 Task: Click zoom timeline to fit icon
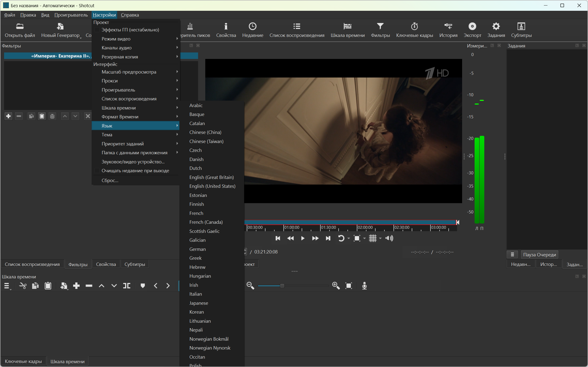[349, 286]
